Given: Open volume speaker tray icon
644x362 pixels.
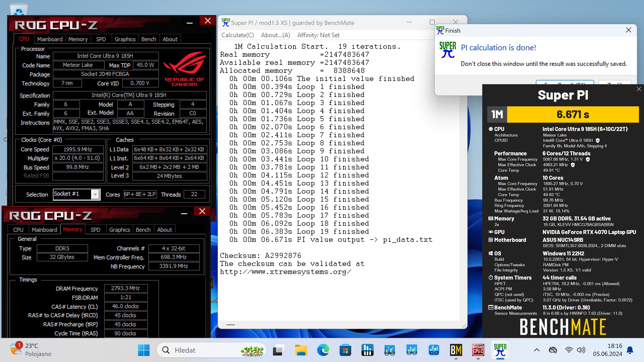Looking at the screenshot, I should [x=581, y=350].
